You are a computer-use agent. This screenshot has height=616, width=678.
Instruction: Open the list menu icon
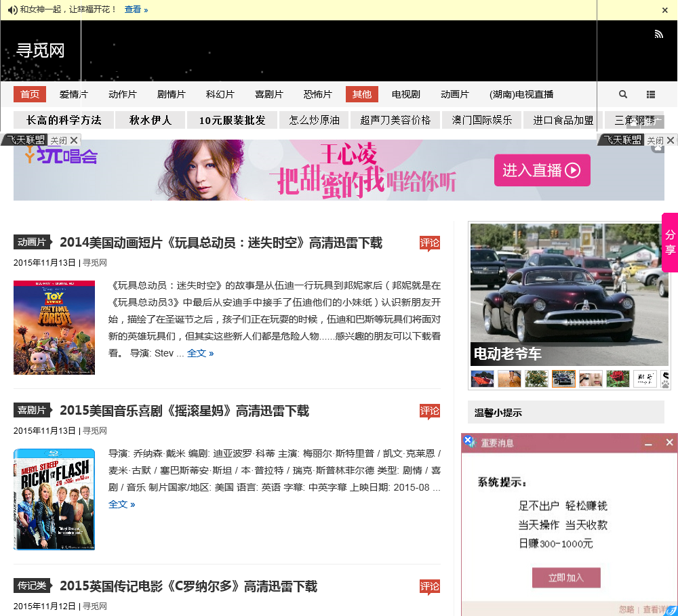coord(651,94)
